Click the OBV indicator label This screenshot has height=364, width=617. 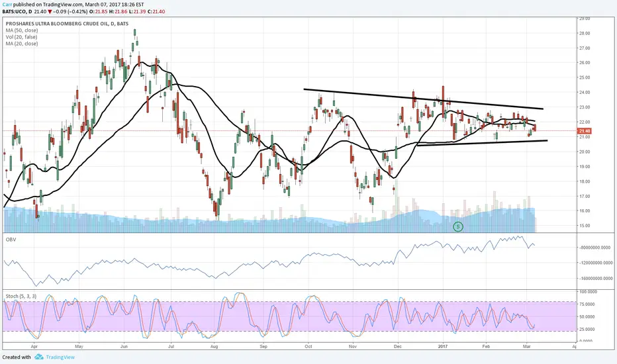11,240
